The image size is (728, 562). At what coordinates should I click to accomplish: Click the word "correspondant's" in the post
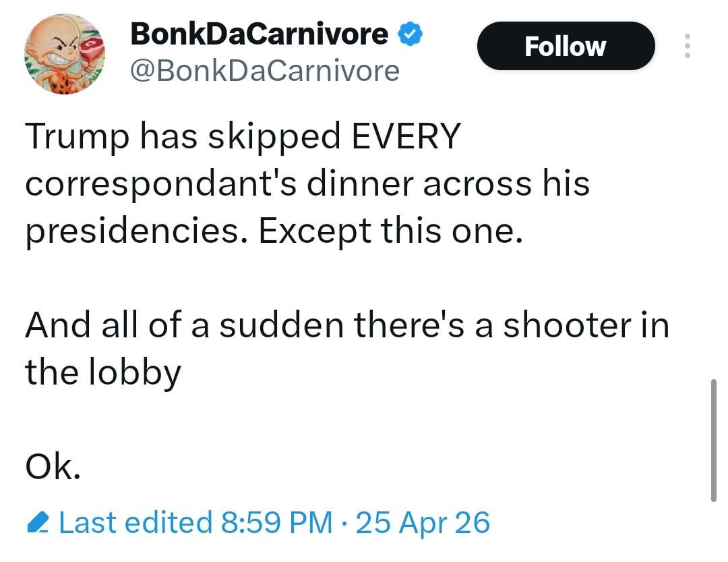tap(161, 185)
